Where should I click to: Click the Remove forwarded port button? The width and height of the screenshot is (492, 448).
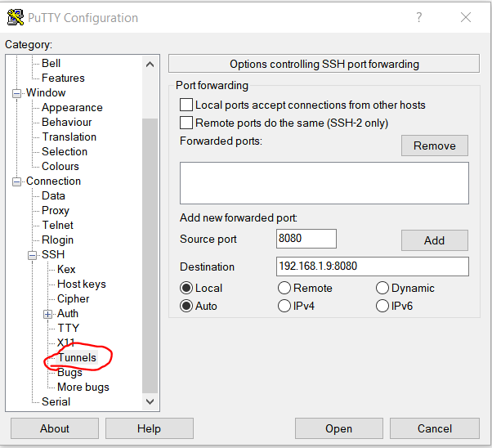tap(435, 146)
